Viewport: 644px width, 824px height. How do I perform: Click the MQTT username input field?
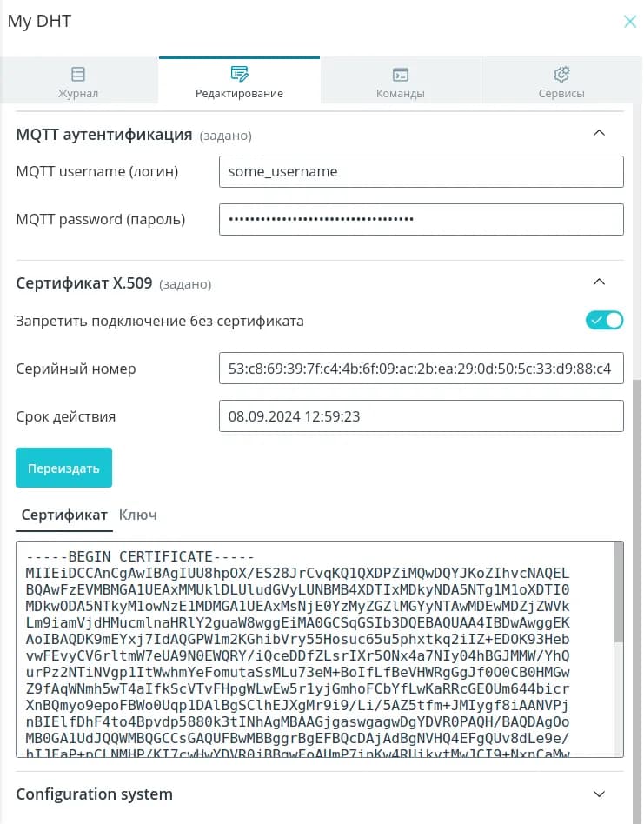[422, 171]
